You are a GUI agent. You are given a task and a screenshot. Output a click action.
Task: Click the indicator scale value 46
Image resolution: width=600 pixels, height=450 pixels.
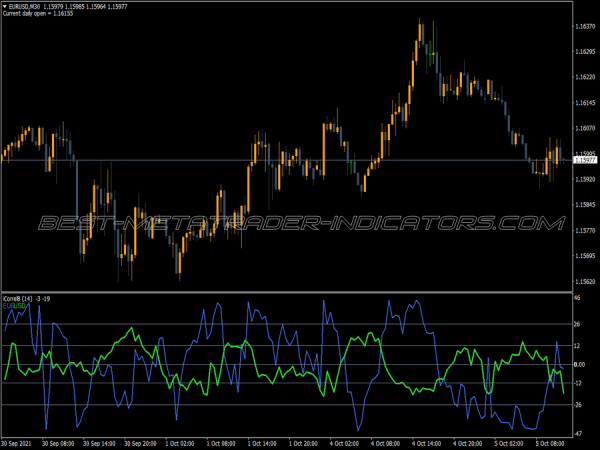pos(577,298)
